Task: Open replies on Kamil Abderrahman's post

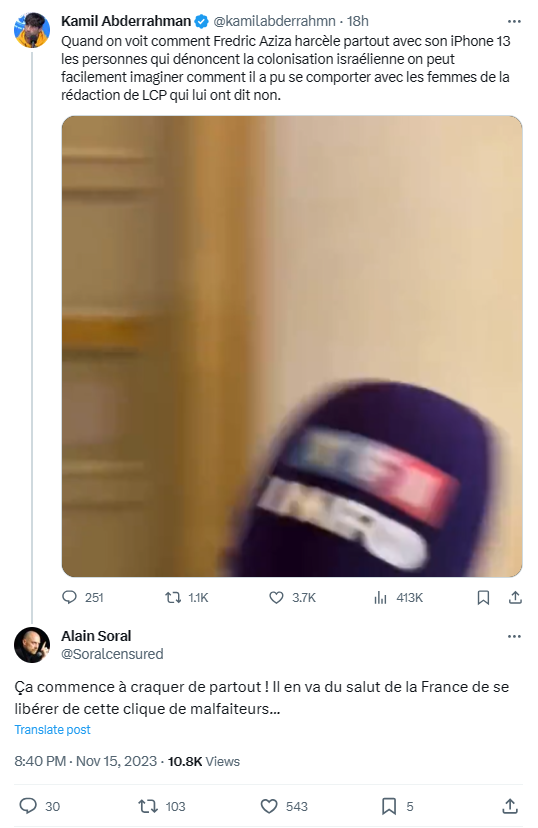Action: pos(82,597)
